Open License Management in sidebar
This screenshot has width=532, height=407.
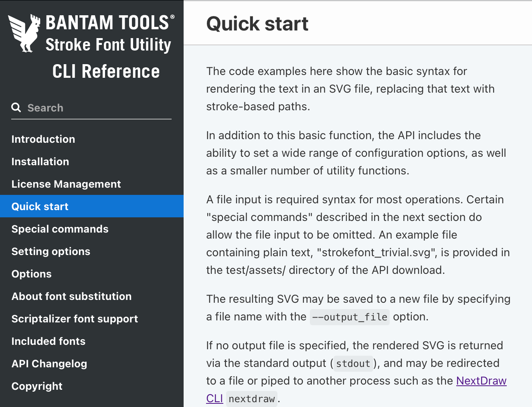[66, 184]
